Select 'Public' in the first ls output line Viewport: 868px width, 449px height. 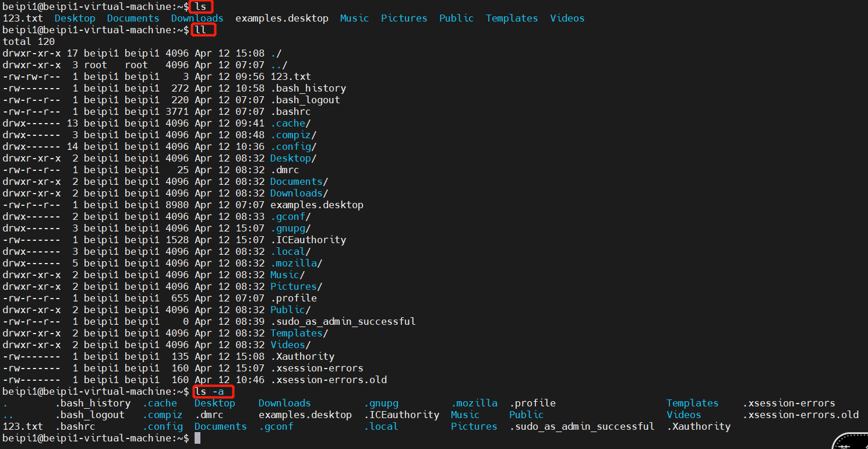click(x=457, y=18)
